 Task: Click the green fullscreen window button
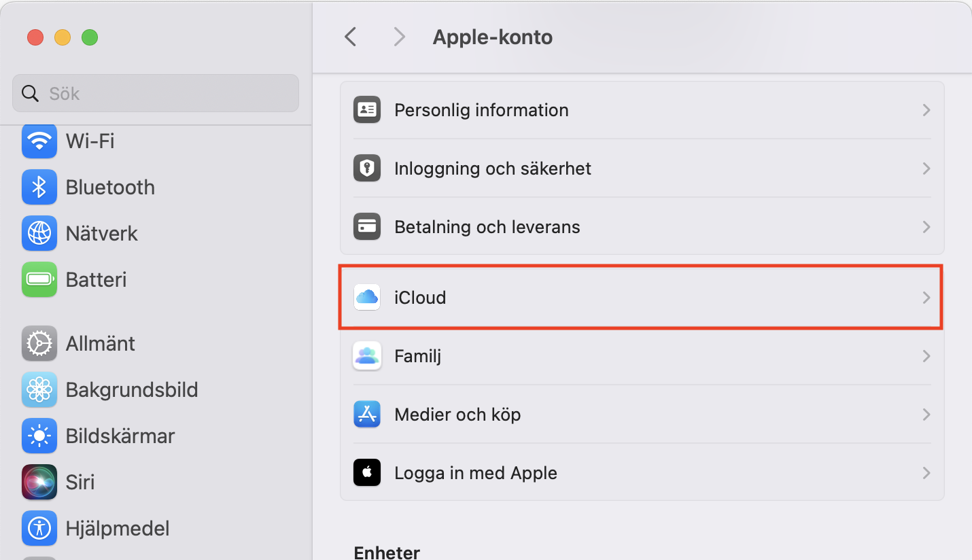[90, 37]
